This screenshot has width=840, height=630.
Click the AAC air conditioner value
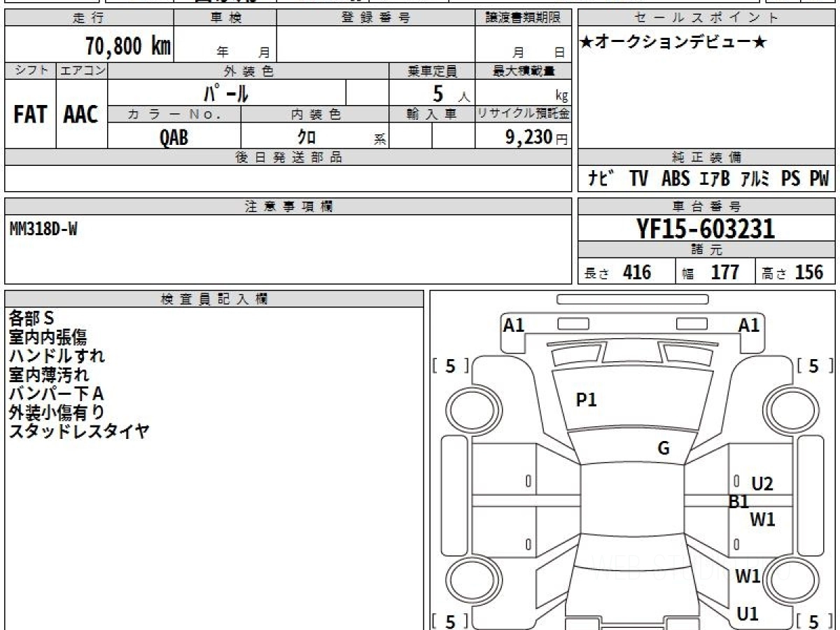(x=81, y=115)
